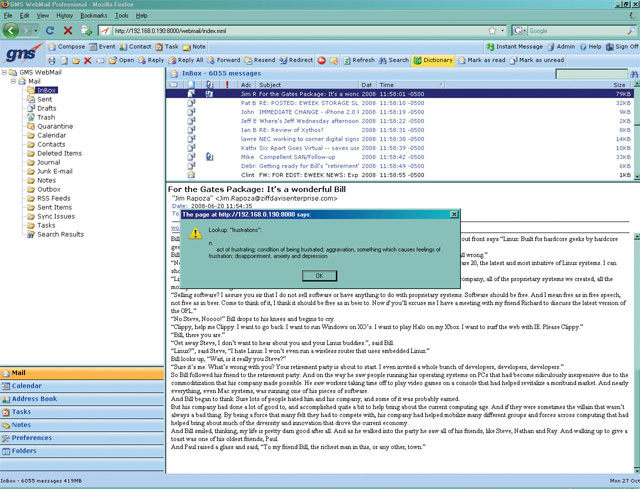Switch to the Tasks panel
This screenshot has width=640, height=489.
point(82,412)
